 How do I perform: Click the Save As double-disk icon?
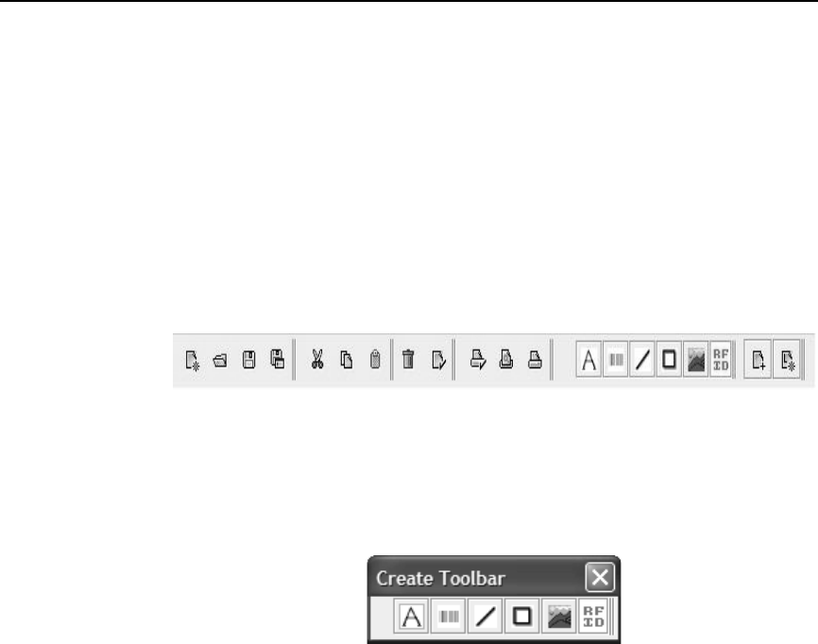278,359
